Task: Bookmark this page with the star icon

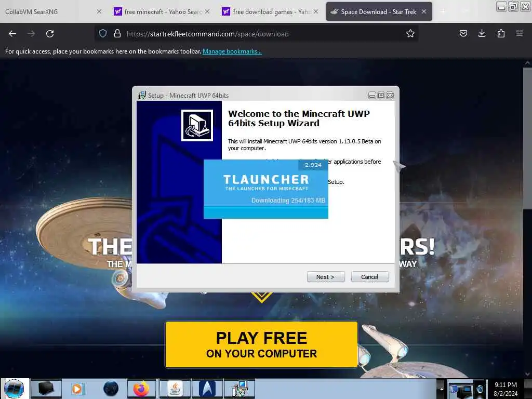Action: 410,33
